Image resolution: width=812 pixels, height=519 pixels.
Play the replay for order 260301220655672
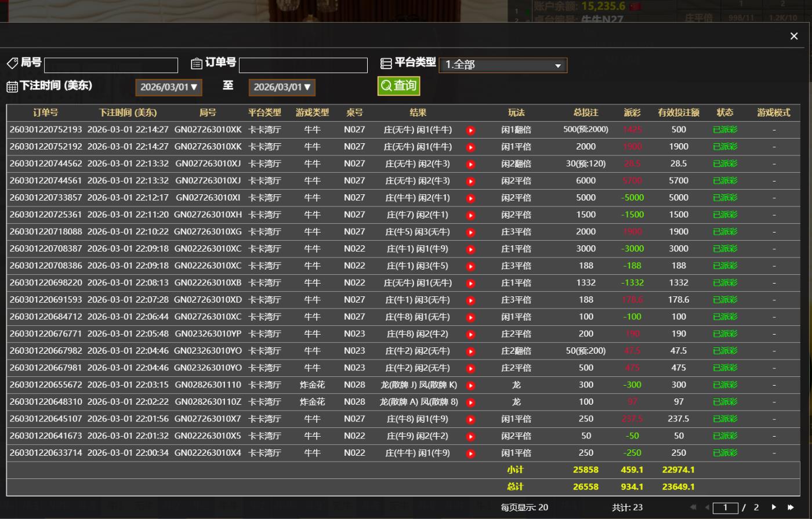click(470, 386)
